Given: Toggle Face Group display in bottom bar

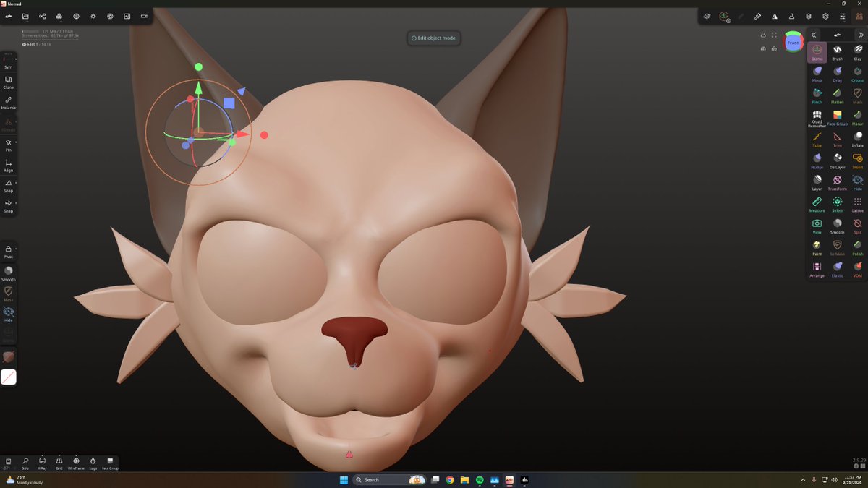Looking at the screenshot, I should [110, 463].
